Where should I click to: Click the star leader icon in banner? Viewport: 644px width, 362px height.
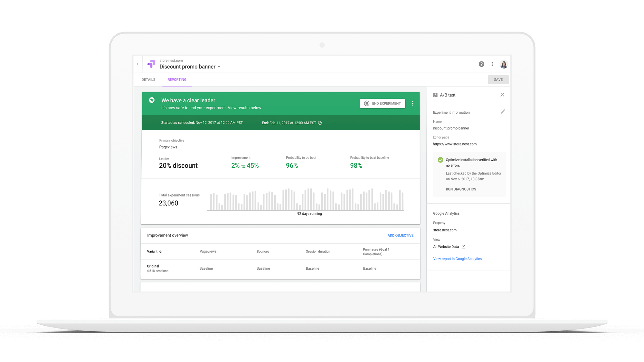tap(152, 100)
